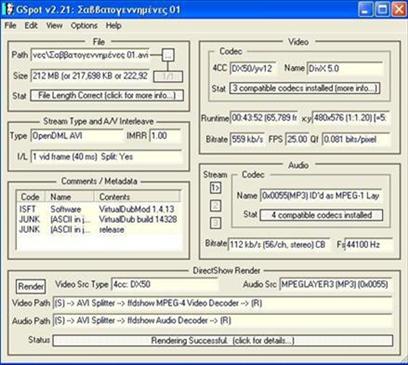Click the Path field showing the avi file

click(x=90, y=55)
